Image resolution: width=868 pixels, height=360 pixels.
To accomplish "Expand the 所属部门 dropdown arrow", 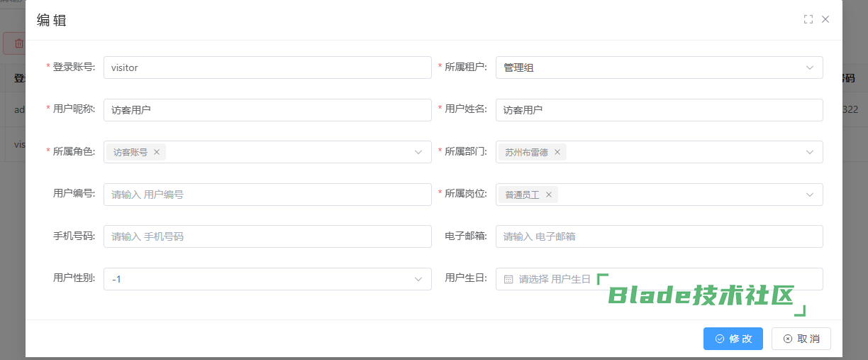I will coord(810,152).
